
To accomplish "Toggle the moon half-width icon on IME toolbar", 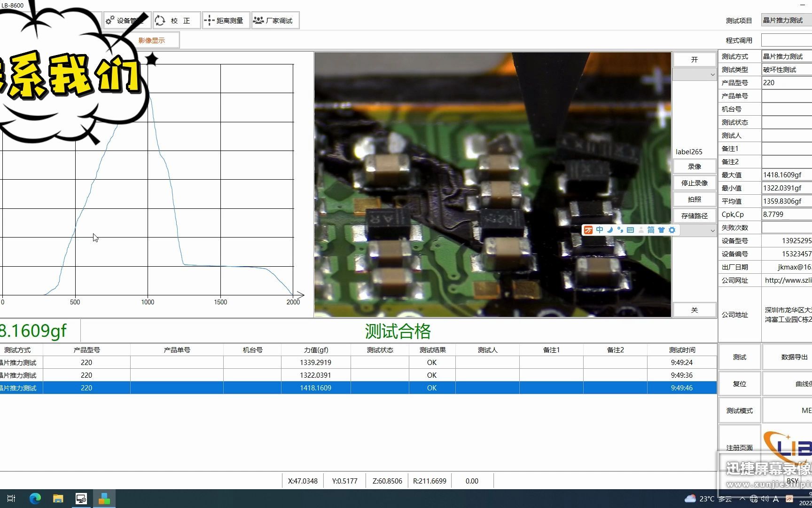I will (610, 230).
